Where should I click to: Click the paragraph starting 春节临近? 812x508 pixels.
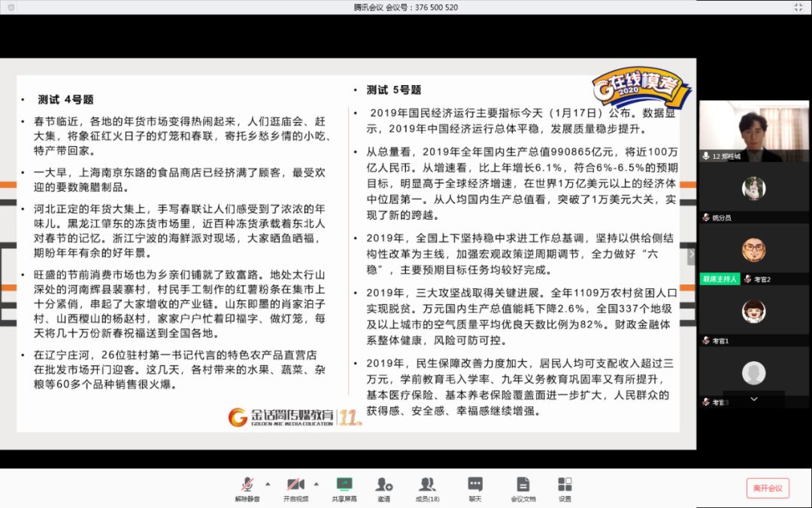(182, 136)
